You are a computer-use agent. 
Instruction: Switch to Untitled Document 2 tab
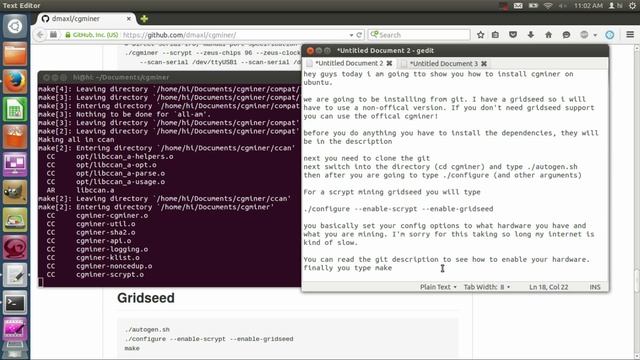(349, 63)
